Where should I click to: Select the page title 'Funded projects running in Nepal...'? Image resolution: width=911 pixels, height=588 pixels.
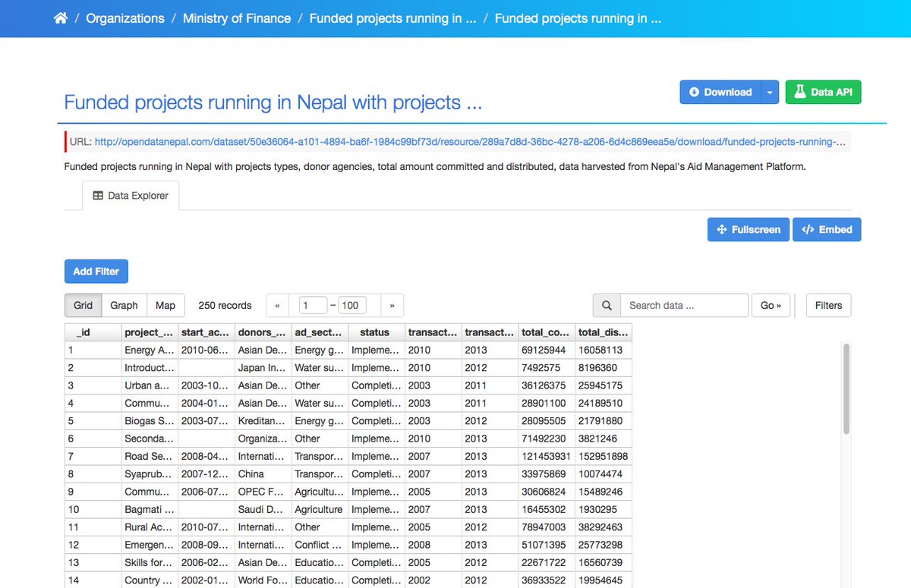coord(273,102)
